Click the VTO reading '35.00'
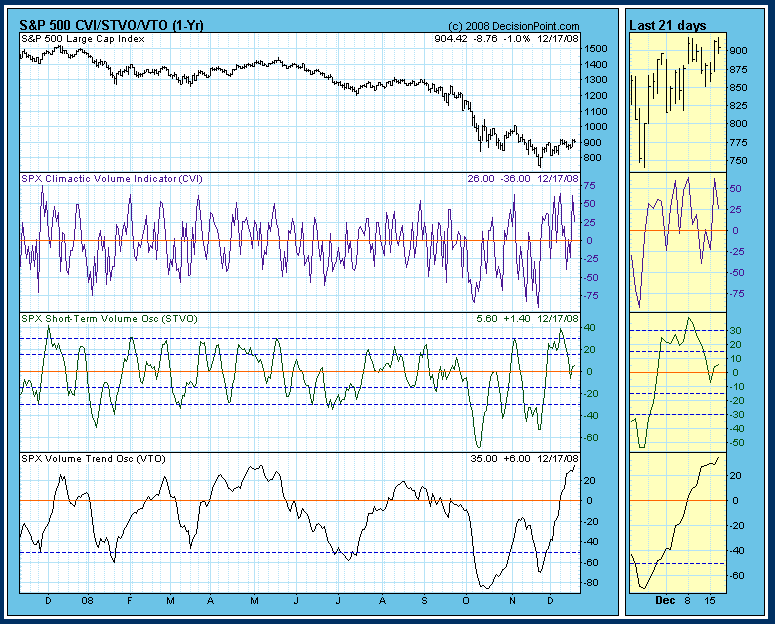The width and height of the screenshot is (775, 624). coord(484,458)
